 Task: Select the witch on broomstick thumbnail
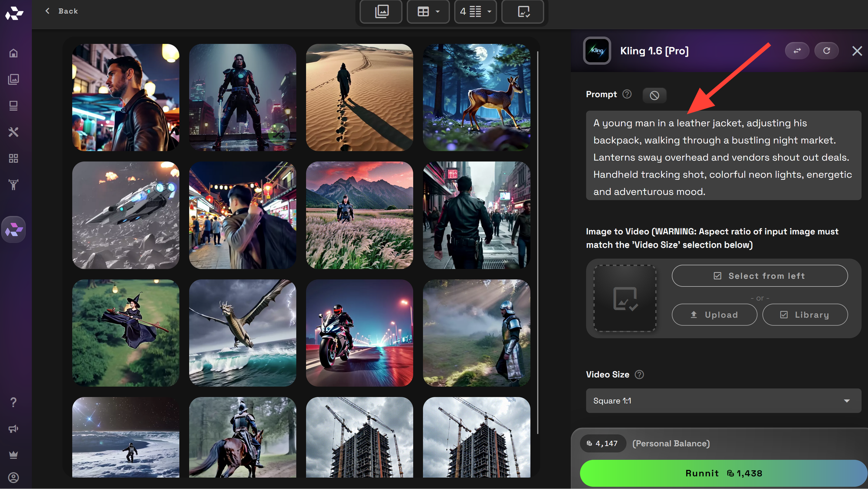click(125, 333)
